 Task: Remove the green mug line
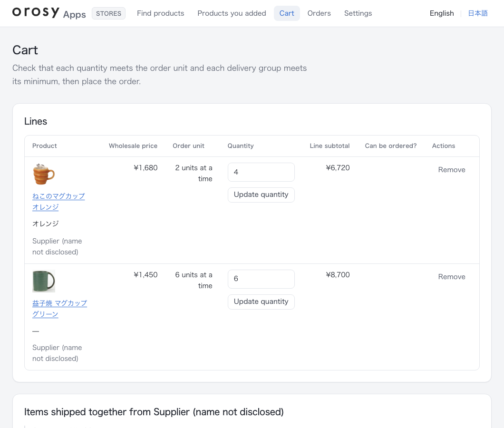pos(452,277)
